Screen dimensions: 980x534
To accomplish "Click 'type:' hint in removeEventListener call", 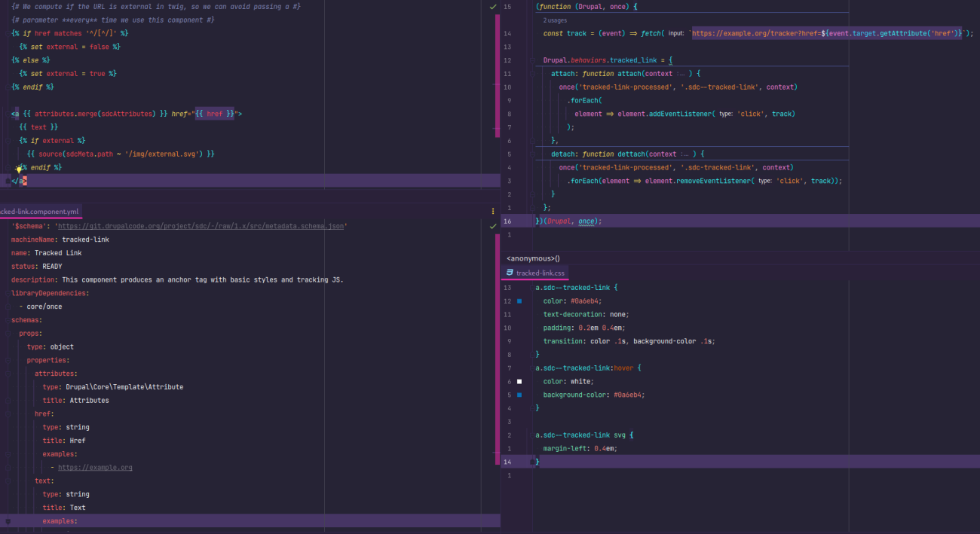I will 766,181.
